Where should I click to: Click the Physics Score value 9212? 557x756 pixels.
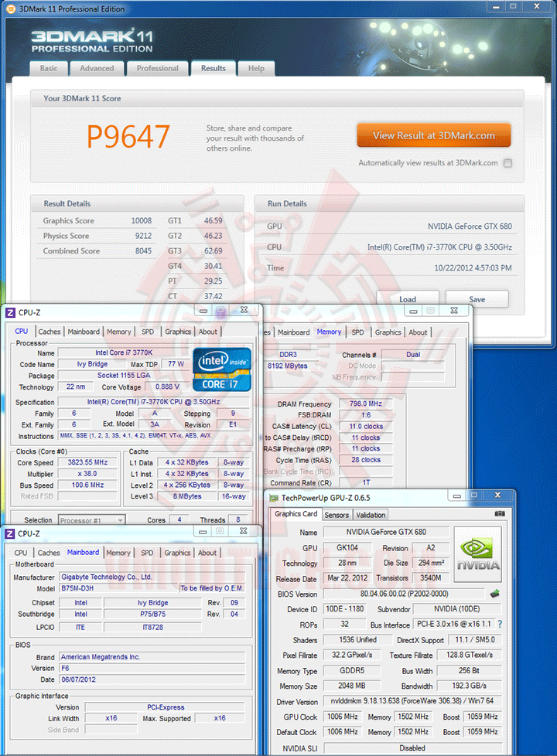143,236
